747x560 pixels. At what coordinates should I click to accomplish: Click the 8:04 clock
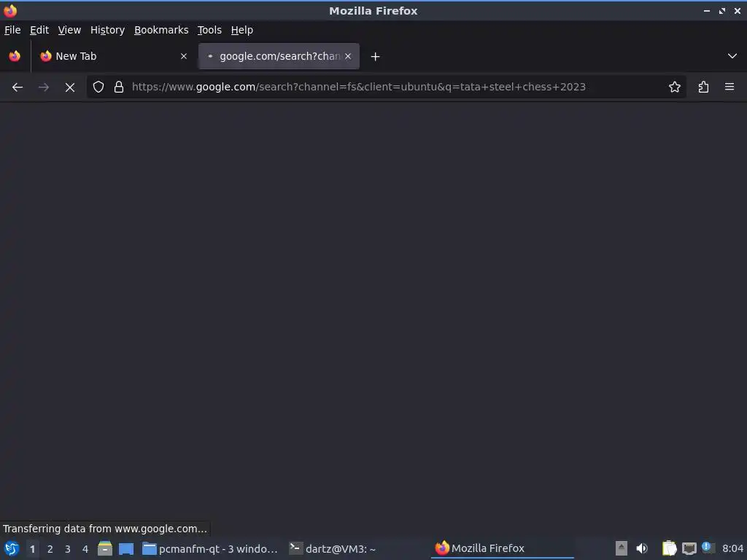pos(732,549)
